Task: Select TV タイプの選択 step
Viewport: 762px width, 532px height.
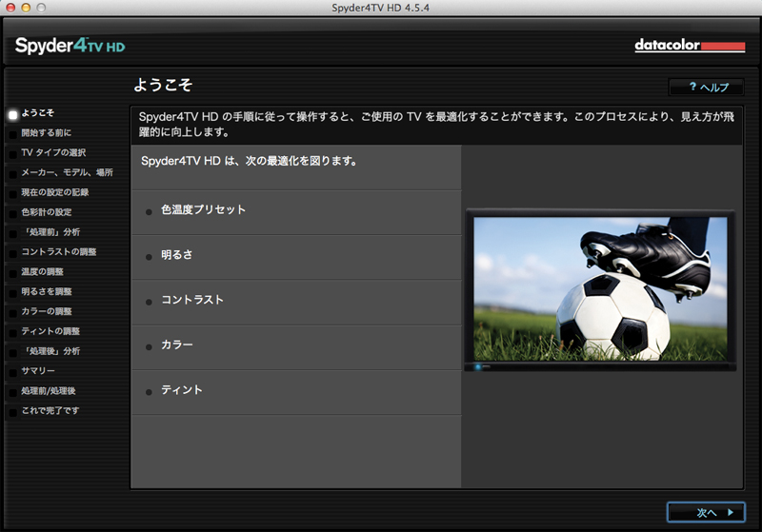Action: 53,152
